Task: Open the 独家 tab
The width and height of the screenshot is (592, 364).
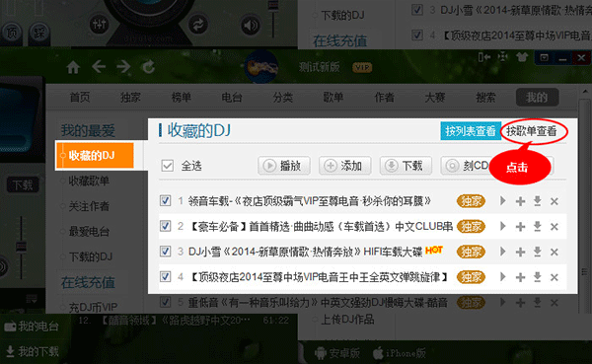Action: (130, 98)
